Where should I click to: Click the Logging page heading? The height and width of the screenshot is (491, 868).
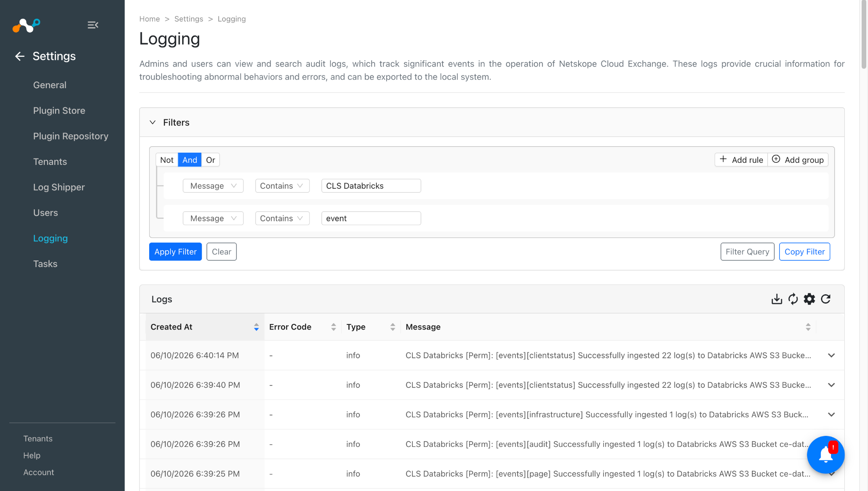tap(170, 39)
